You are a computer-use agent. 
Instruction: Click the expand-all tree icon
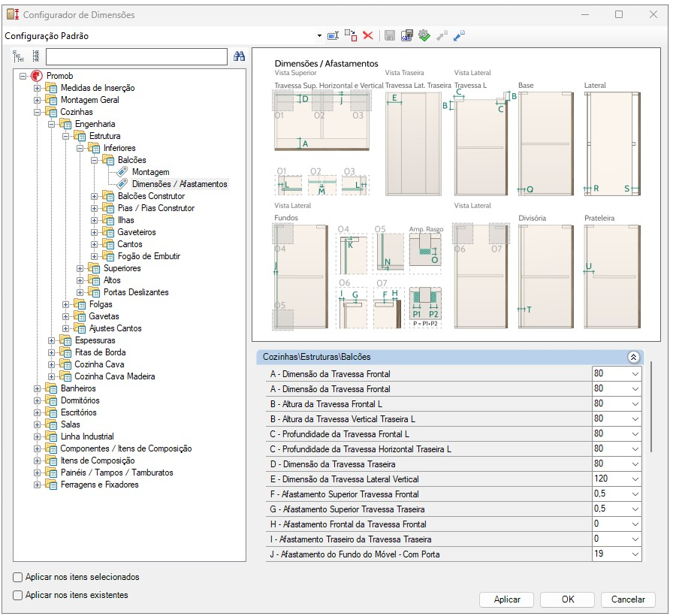click(x=18, y=56)
